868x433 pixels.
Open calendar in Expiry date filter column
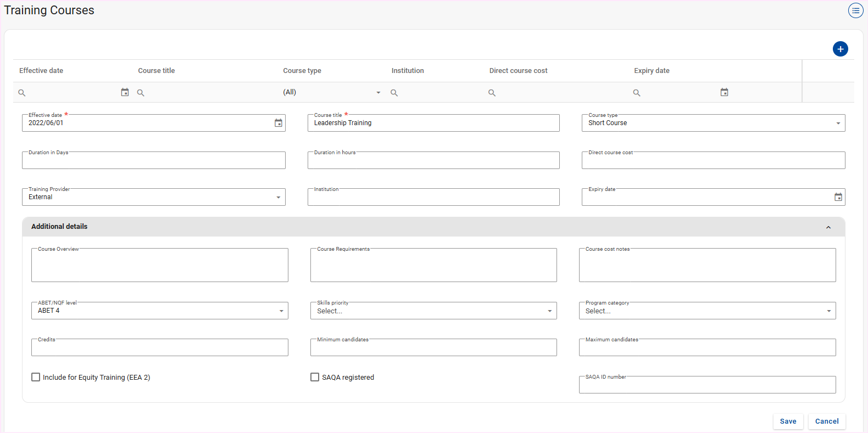click(724, 92)
